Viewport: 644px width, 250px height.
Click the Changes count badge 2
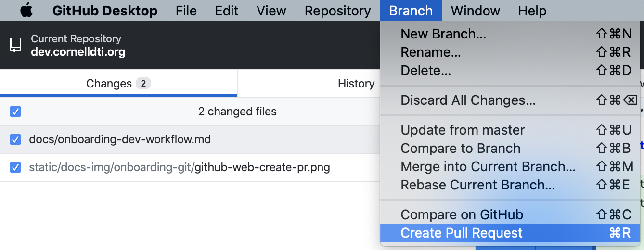[x=143, y=84]
